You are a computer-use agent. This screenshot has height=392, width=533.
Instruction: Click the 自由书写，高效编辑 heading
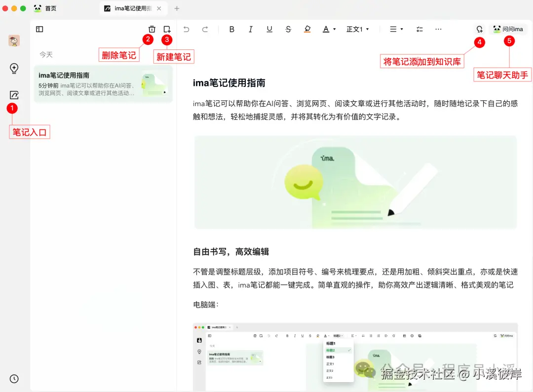[231, 252]
